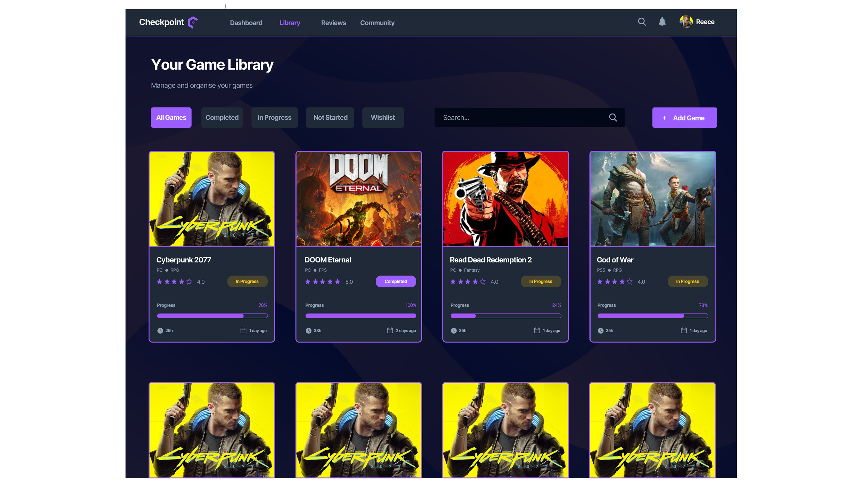The width and height of the screenshot is (868, 488).
Task: Focus the Search... input field
Action: tap(521, 118)
